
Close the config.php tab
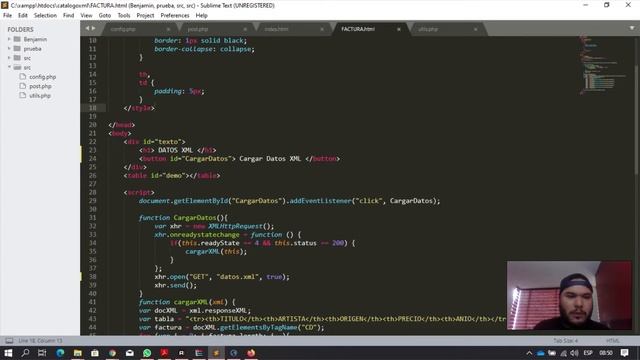click(x=168, y=29)
